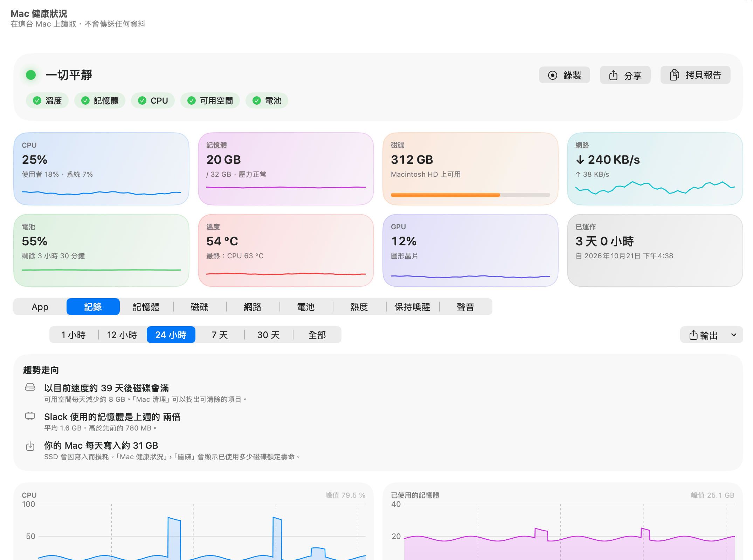The width and height of the screenshot is (753, 560).
Task: Click the write icon beside 每天寫入約 31 GB
Action: (x=30, y=446)
